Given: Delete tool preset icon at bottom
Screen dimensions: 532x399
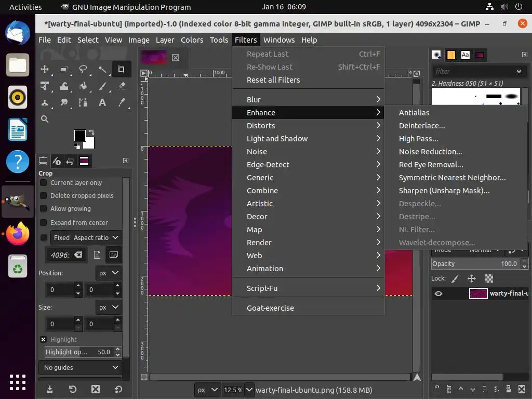Looking at the screenshot, I should tap(96, 389).
